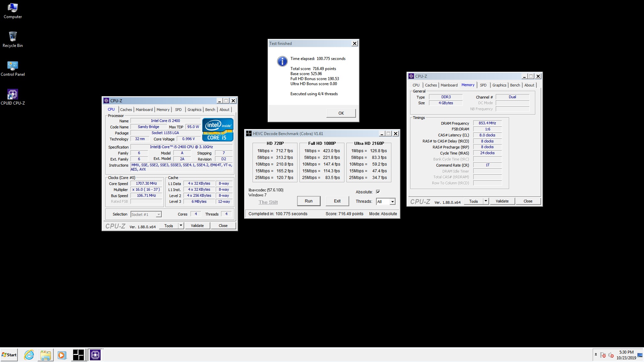Open the SPD tab in left CPU-Z
The width and height of the screenshot is (644, 362).
tap(178, 110)
